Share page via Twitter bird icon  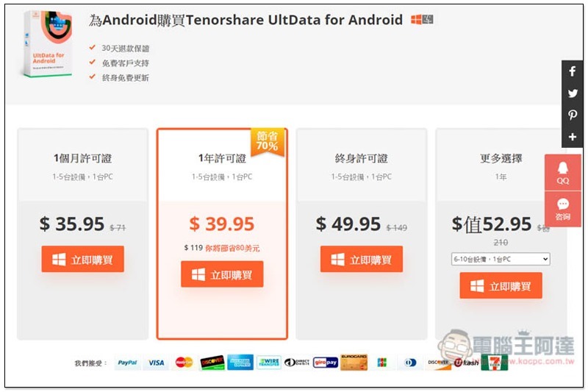point(572,93)
